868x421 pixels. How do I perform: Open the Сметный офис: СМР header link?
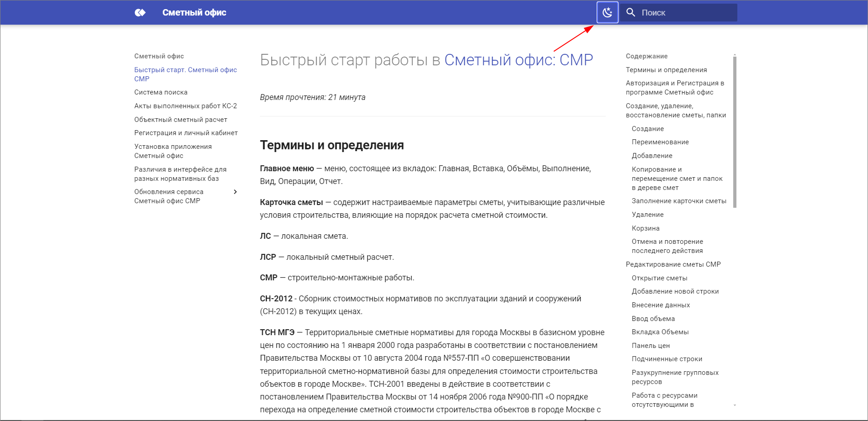(x=519, y=59)
